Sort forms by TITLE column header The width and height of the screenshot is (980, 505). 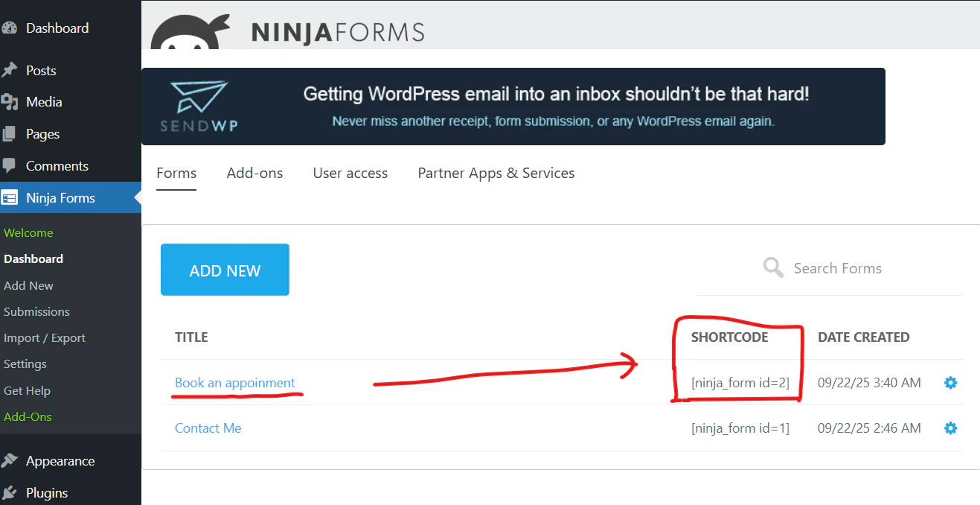pos(191,337)
